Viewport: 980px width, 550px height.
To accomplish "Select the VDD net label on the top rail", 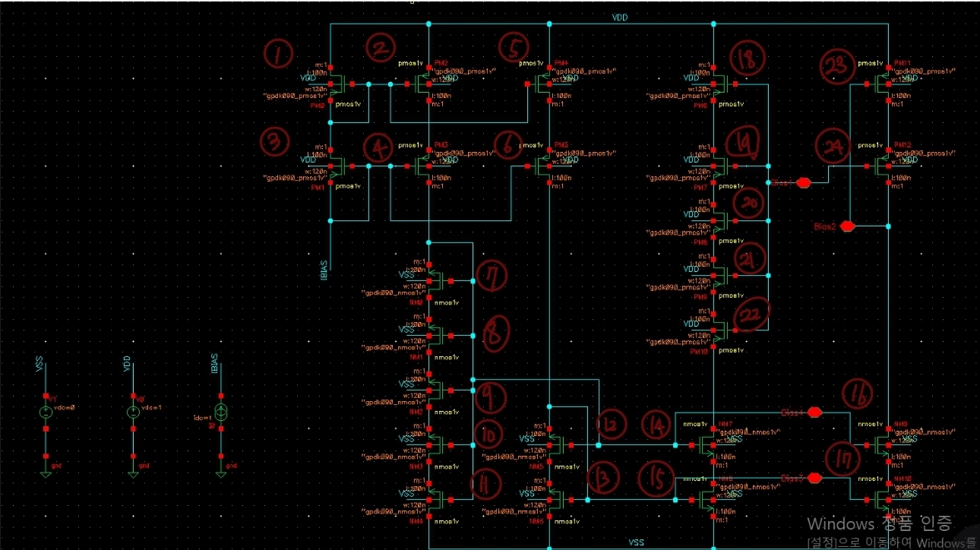I will click(618, 17).
